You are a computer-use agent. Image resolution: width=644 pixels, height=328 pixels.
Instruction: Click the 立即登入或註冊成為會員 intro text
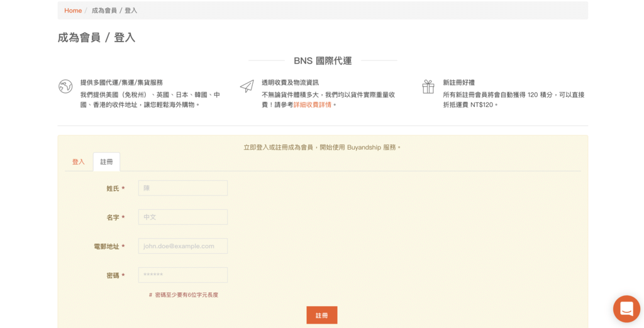(322, 147)
